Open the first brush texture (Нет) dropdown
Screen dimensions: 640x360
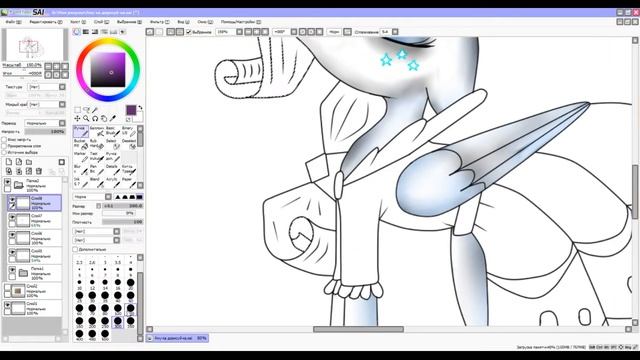click(x=97, y=231)
